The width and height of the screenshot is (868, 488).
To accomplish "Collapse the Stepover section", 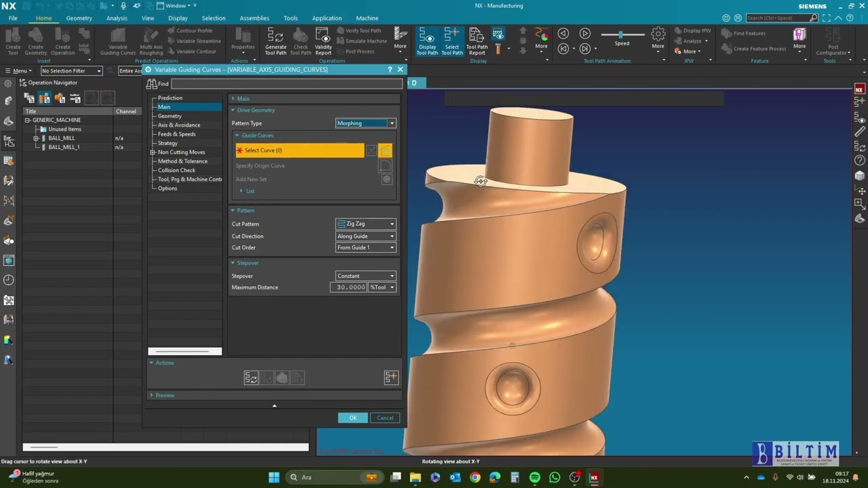I will 233,263.
